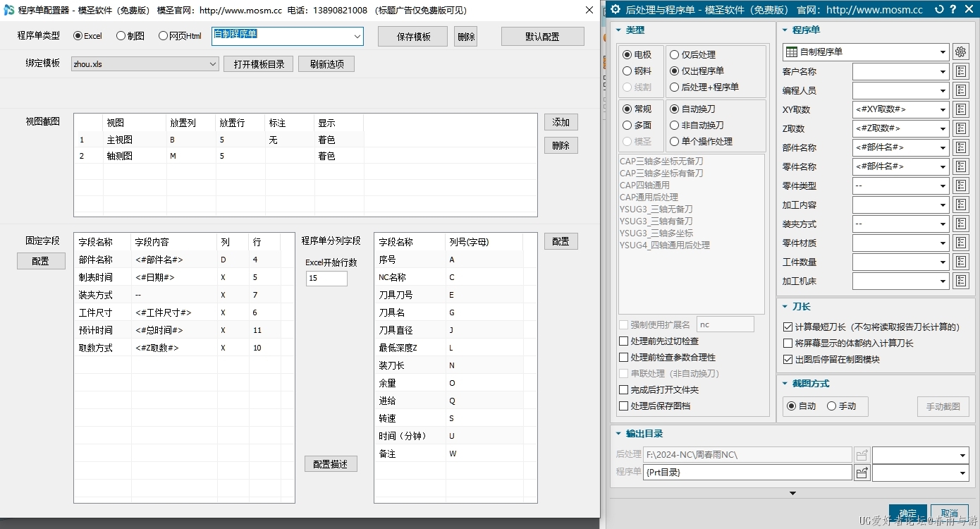Select 网页Html program sheet type
Viewport: 980px width, 529px height.
180,36
